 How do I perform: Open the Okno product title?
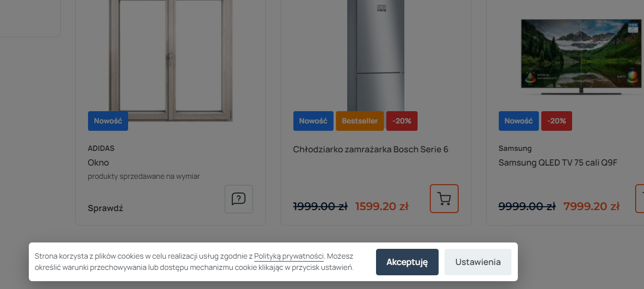pos(98,163)
